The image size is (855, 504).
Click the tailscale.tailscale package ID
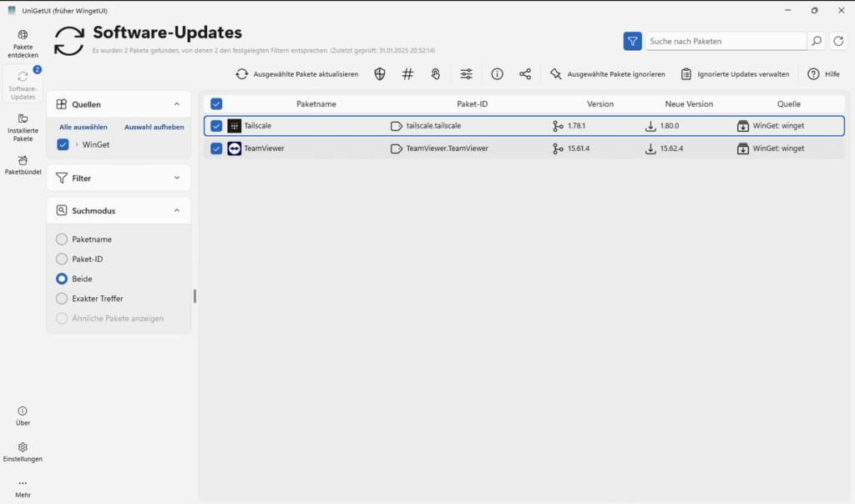point(433,126)
